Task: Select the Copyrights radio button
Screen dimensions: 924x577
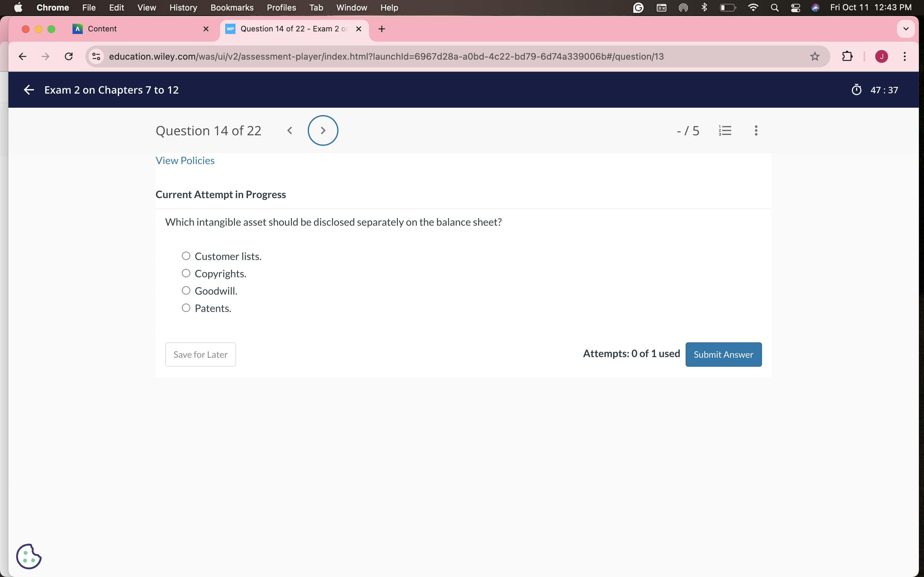Action: [187, 273]
